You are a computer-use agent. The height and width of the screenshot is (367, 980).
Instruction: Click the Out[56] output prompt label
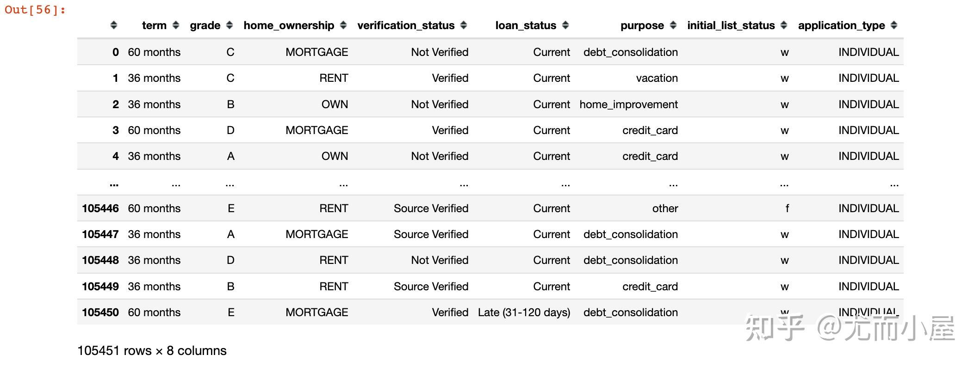35,10
